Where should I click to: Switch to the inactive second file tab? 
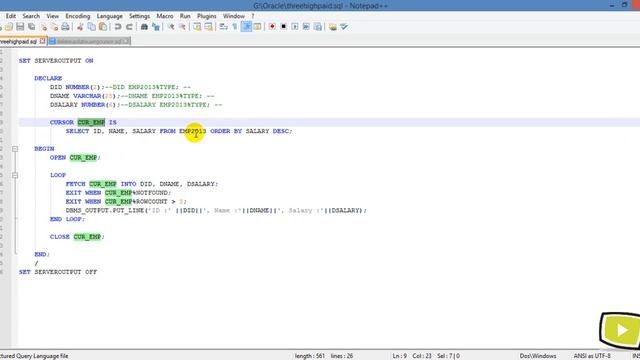pyautogui.click(x=89, y=41)
